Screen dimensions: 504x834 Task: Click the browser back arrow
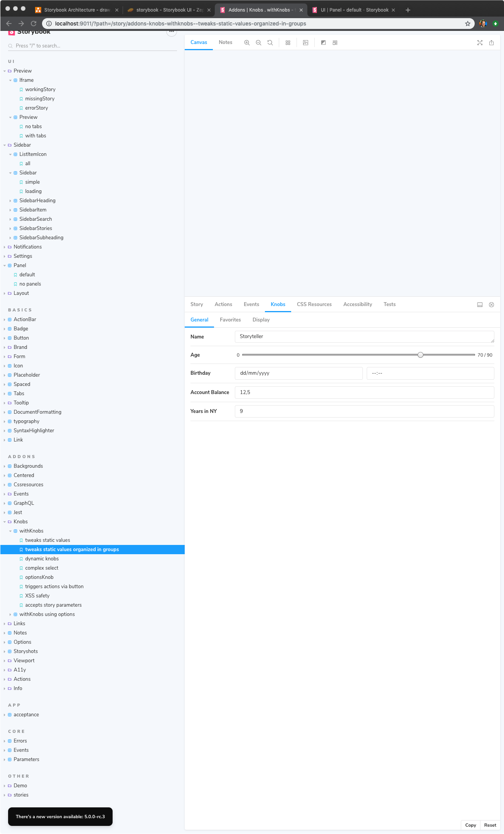click(x=9, y=24)
